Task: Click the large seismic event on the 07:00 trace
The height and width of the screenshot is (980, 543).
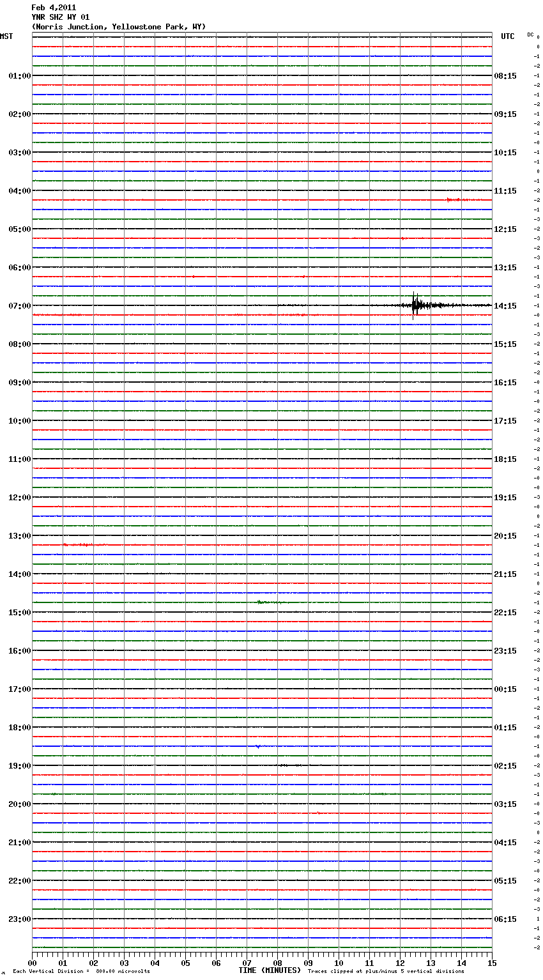Action: (x=418, y=305)
